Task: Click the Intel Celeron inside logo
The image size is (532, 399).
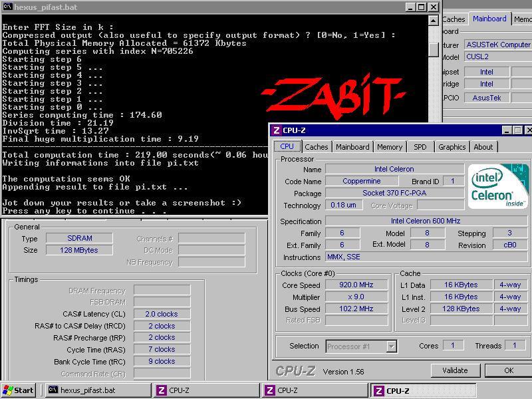Action: click(x=497, y=186)
